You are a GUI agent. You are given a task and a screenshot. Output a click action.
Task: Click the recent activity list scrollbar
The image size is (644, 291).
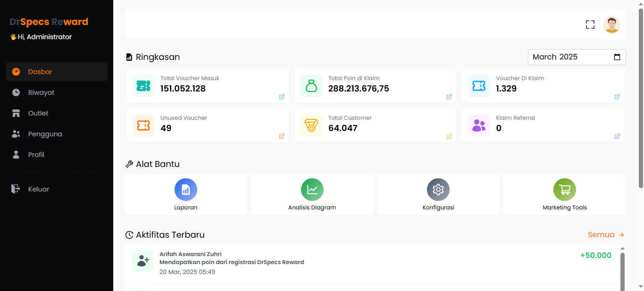point(622,271)
